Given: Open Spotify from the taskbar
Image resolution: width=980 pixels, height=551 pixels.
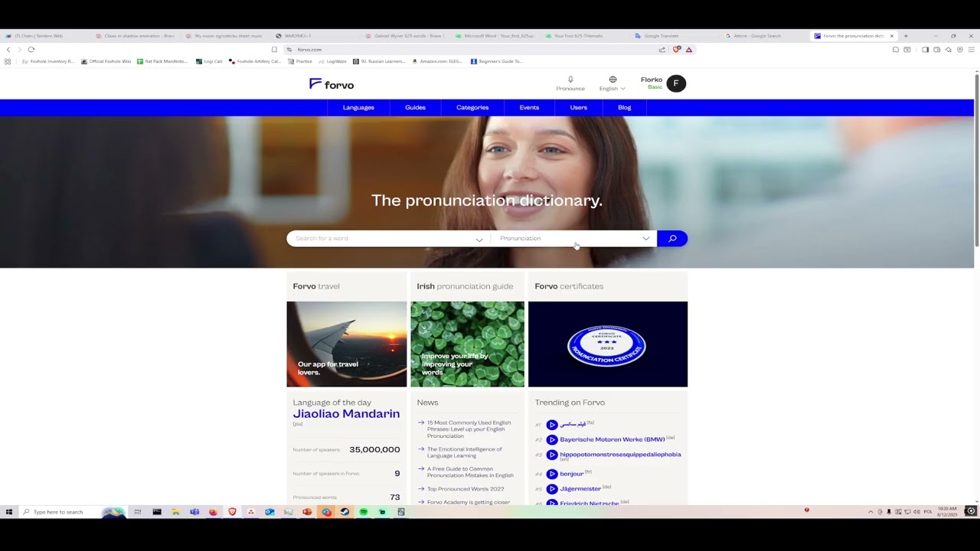Looking at the screenshot, I should pyautogui.click(x=364, y=512).
